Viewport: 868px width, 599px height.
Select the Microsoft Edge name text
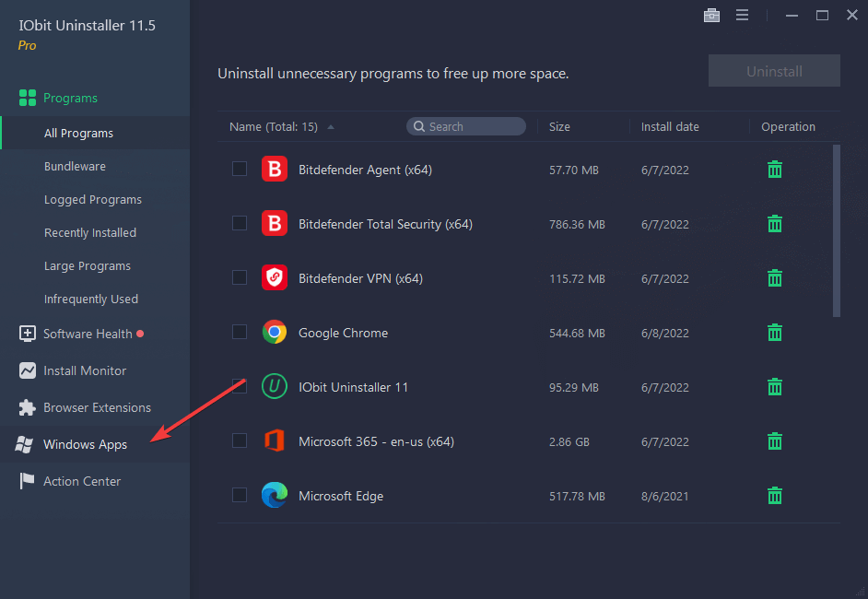point(341,496)
